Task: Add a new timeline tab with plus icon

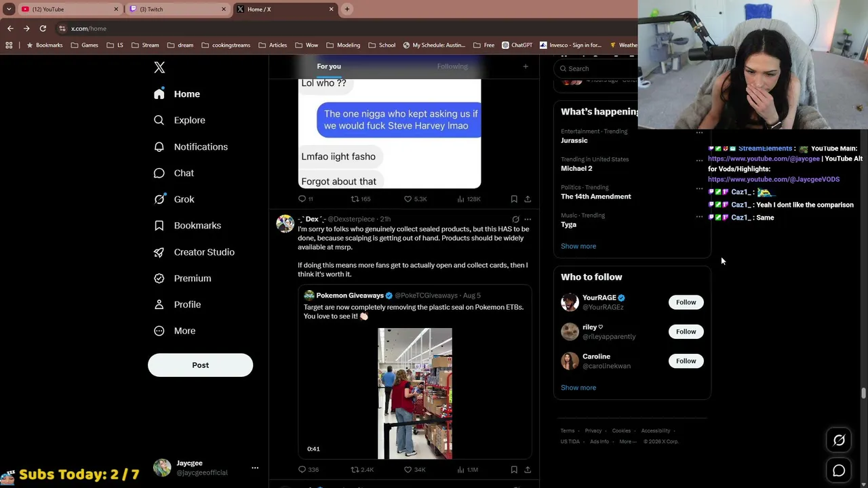Action: pos(526,66)
